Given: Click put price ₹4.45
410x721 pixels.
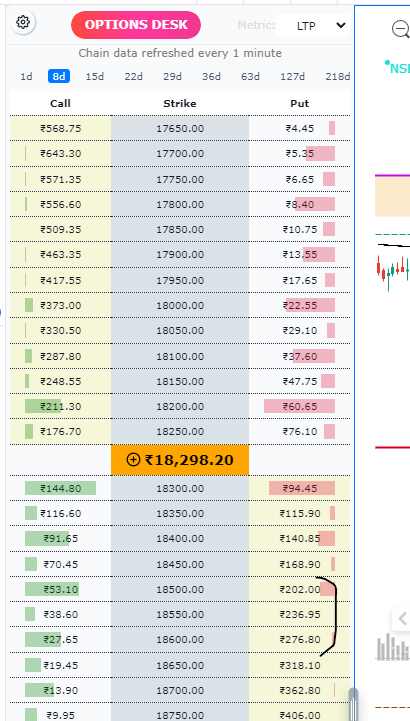Looking at the screenshot, I should point(300,128).
